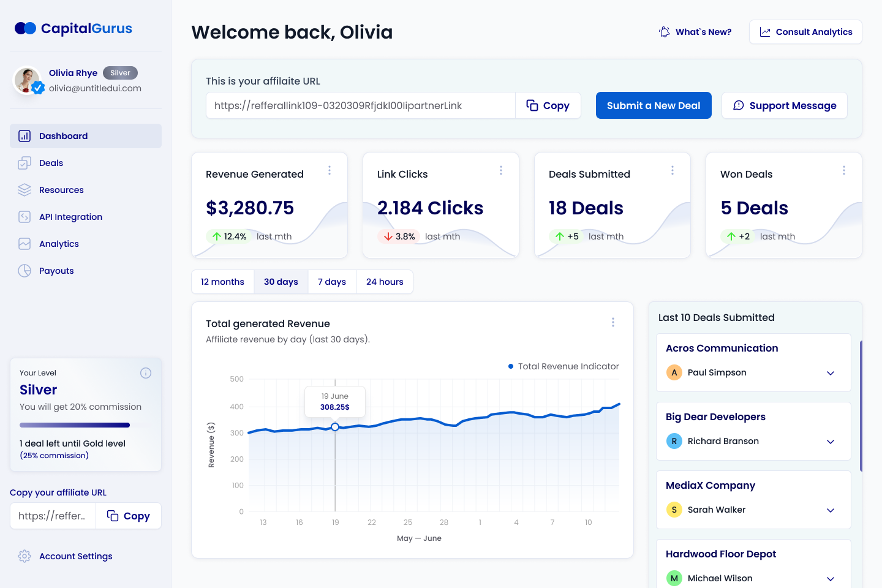Click the verified badge on Olivia's avatar
882x588 pixels.
coord(38,88)
